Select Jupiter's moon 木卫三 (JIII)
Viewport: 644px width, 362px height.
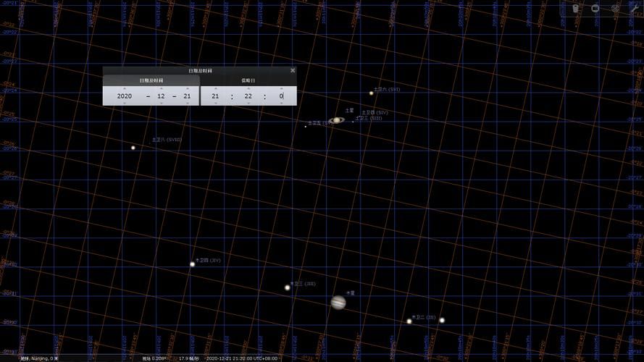point(288,287)
